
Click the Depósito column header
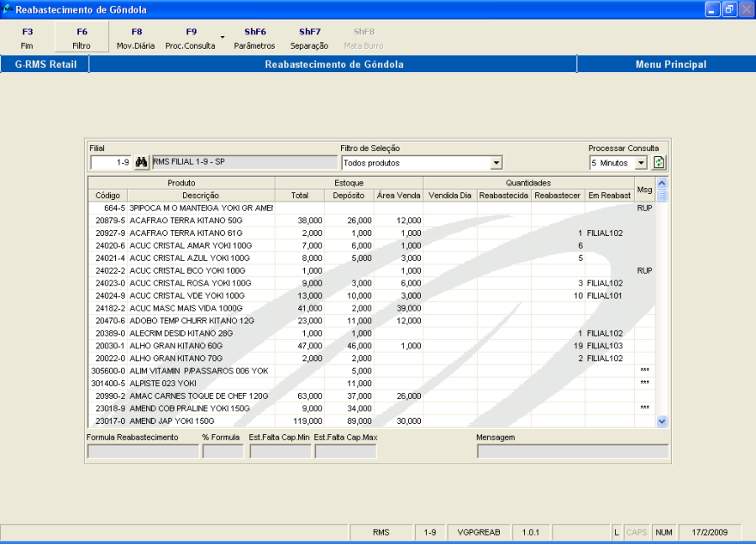pyautogui.click(x=349, y=196)
